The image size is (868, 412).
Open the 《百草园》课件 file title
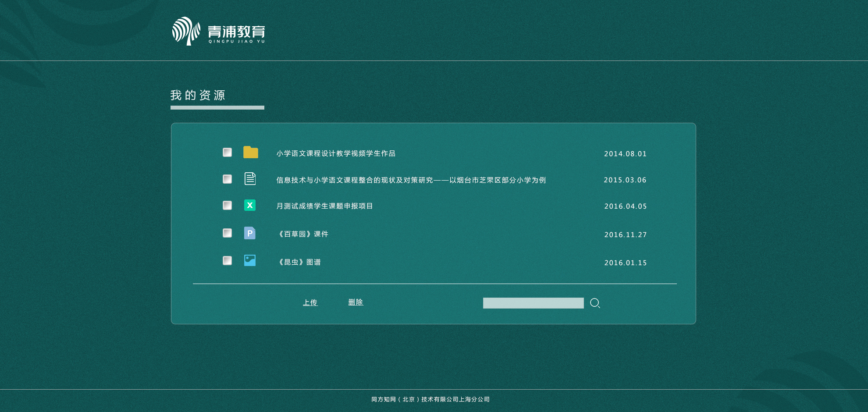tap(303, 234)
